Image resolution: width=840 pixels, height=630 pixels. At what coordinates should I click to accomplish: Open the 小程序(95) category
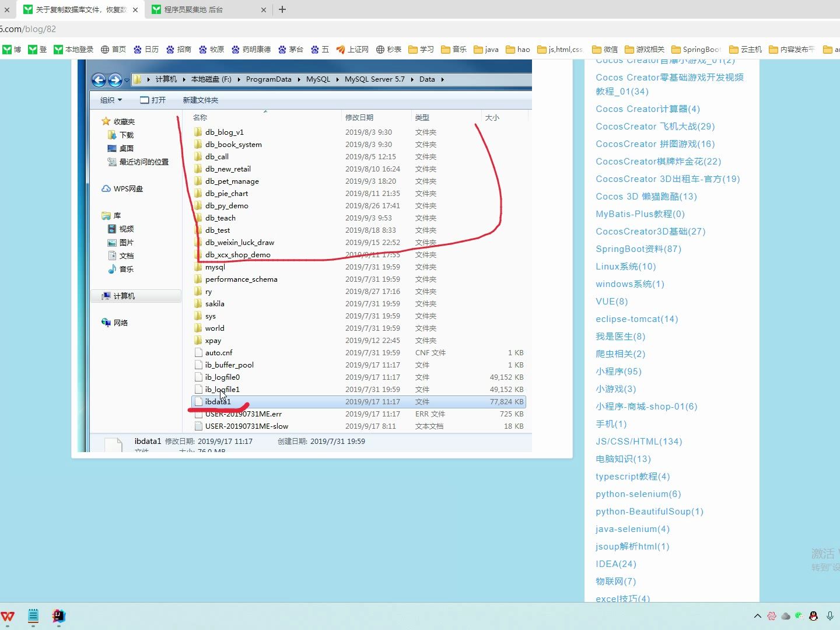click(x=618, y=372)
